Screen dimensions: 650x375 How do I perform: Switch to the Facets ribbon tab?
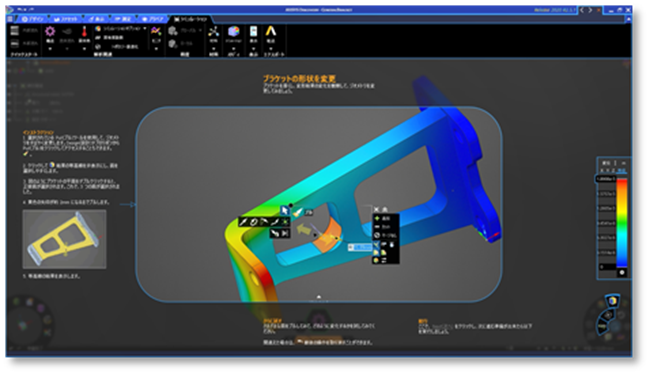pos(66,19)
